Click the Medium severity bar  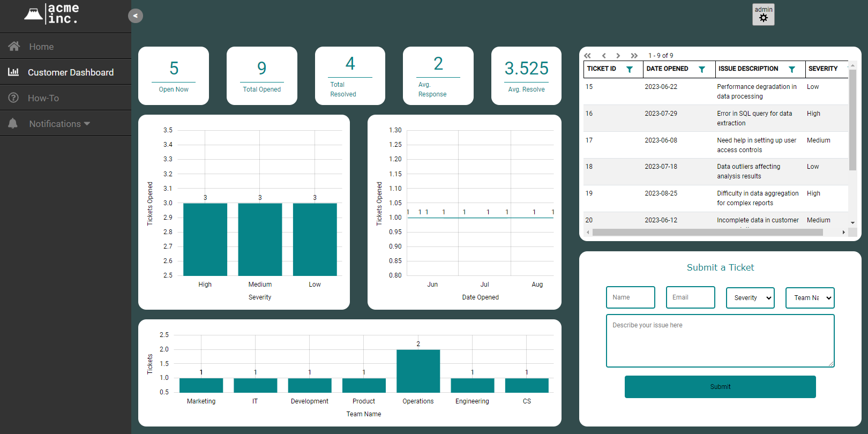[x=260, y=240]
